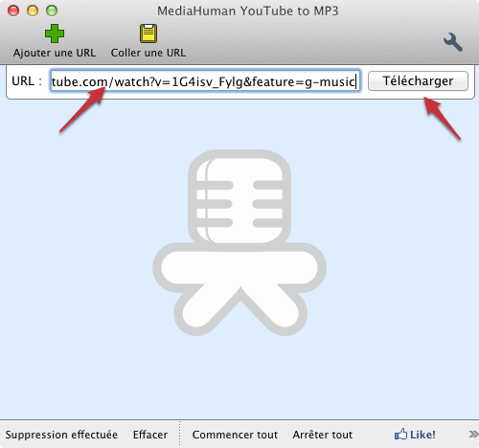Click the thumbs-up Like! button
The height and width of the screenshot is (448, 479).
click(415, 435)
